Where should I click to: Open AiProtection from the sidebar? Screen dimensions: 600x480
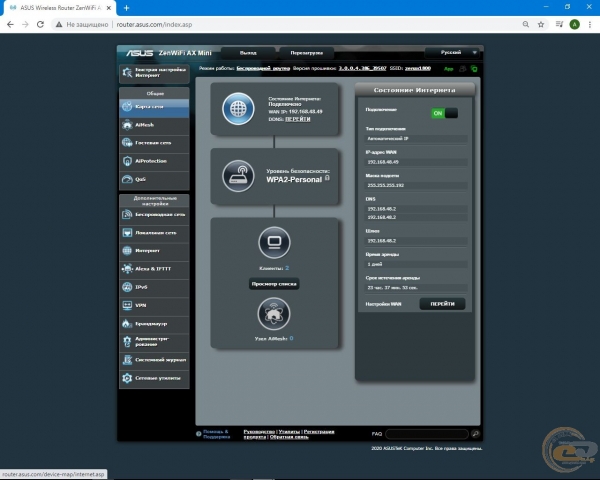pyautogui.click(x=154, y=161)
